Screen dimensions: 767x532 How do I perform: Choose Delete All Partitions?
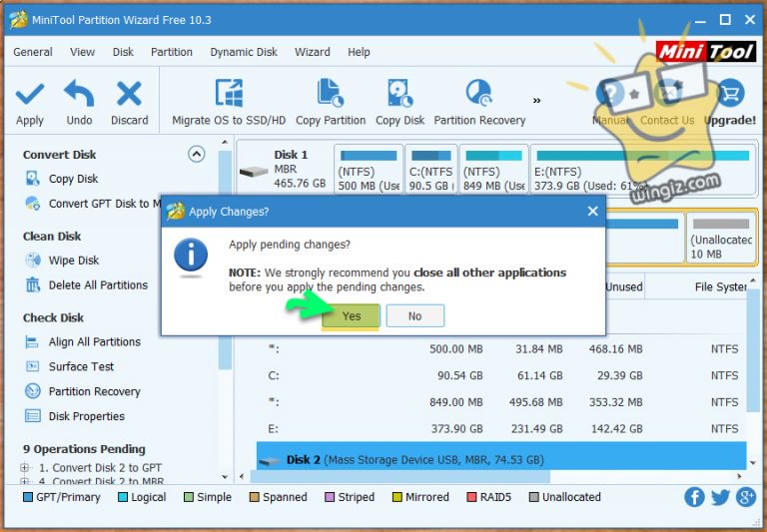[x=98, y=285]
